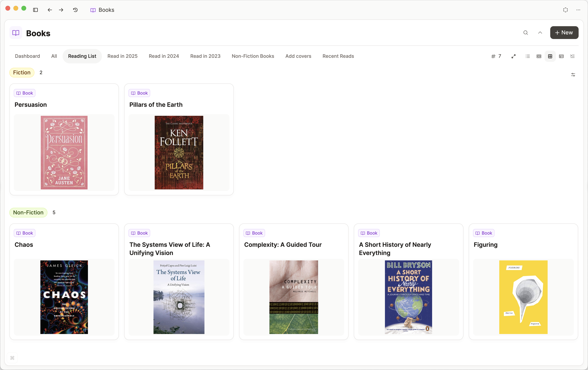Open the window more options ellipsis menu
Screen dimensions: 588x370
578,10
